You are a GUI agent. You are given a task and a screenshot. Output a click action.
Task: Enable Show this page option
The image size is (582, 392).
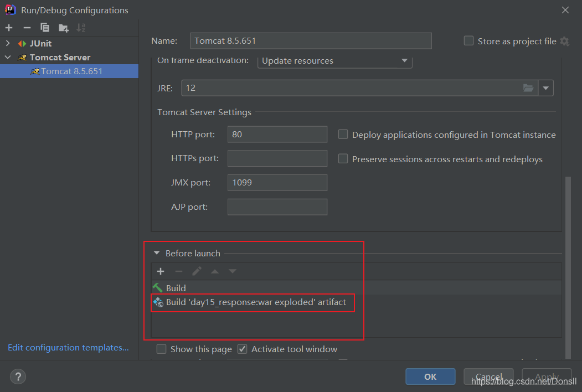pyautogui.click(x=161, y=349)
